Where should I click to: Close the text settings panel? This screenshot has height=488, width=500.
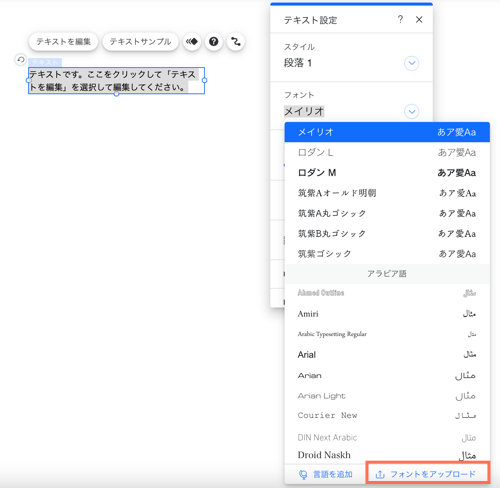tap(419, 20)
